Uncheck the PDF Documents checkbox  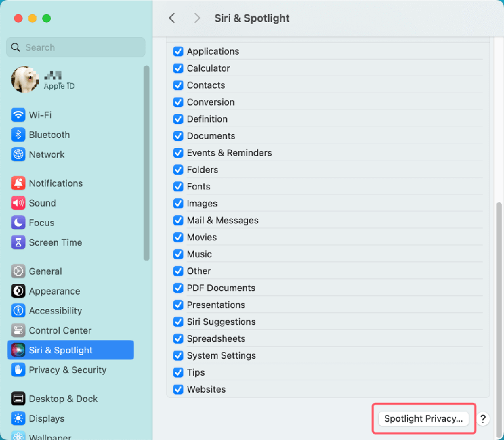tap(178, 288)
